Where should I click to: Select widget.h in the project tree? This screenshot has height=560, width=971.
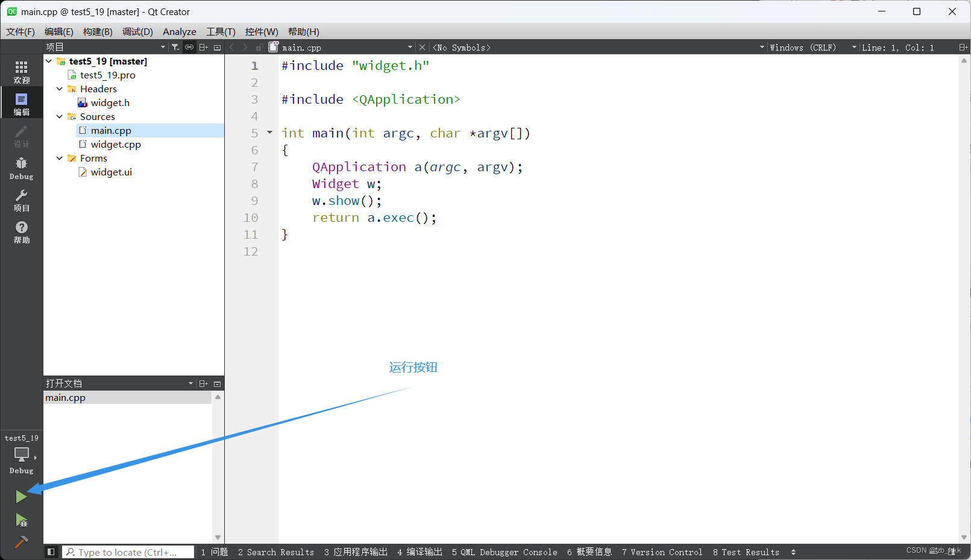point(110,102)
